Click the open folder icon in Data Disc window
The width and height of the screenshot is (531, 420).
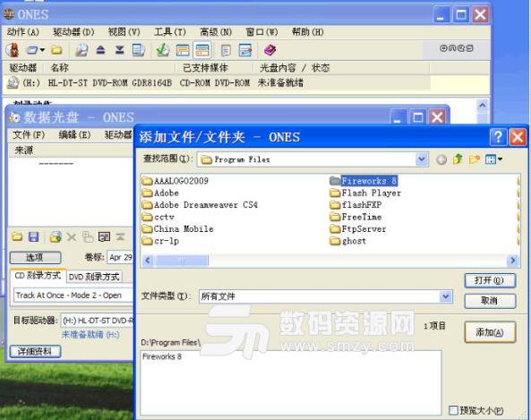click(x=17, y=236)
